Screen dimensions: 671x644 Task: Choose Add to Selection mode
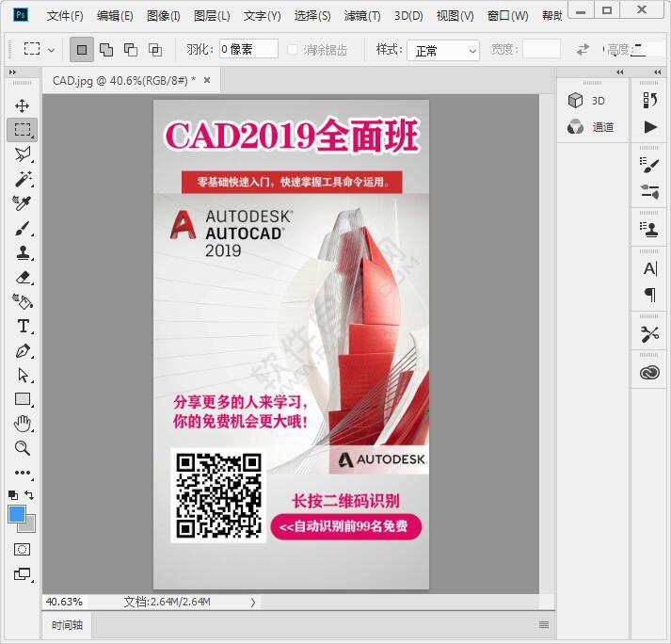coord(106,50)
